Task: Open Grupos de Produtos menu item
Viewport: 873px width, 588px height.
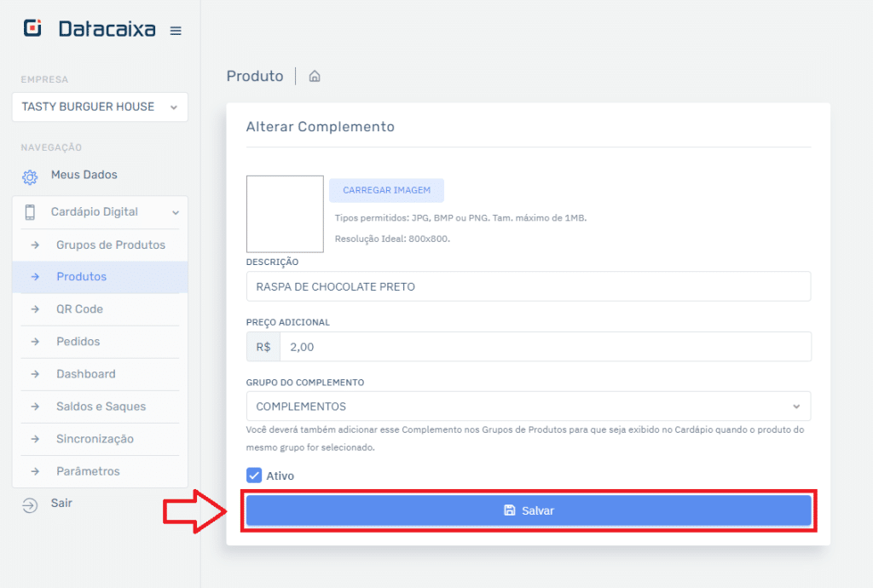Action: coord(110,245)
